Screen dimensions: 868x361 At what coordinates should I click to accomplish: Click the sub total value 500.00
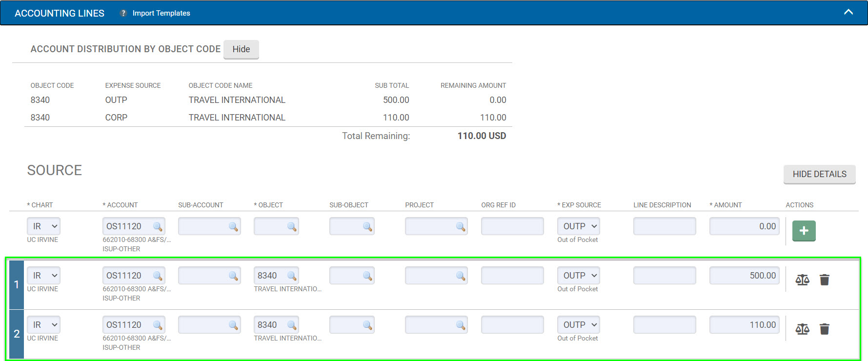[x=396, y=100]
